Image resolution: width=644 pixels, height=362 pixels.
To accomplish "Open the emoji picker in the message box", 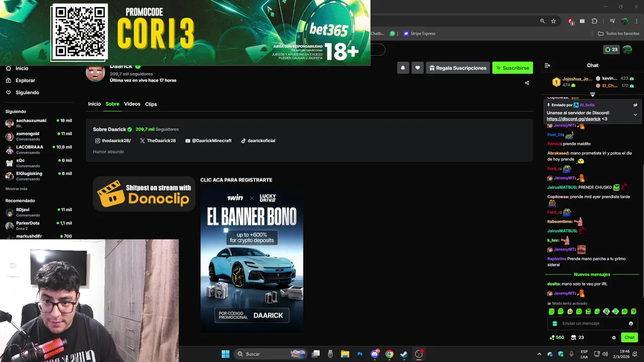I will pos(631,324).
